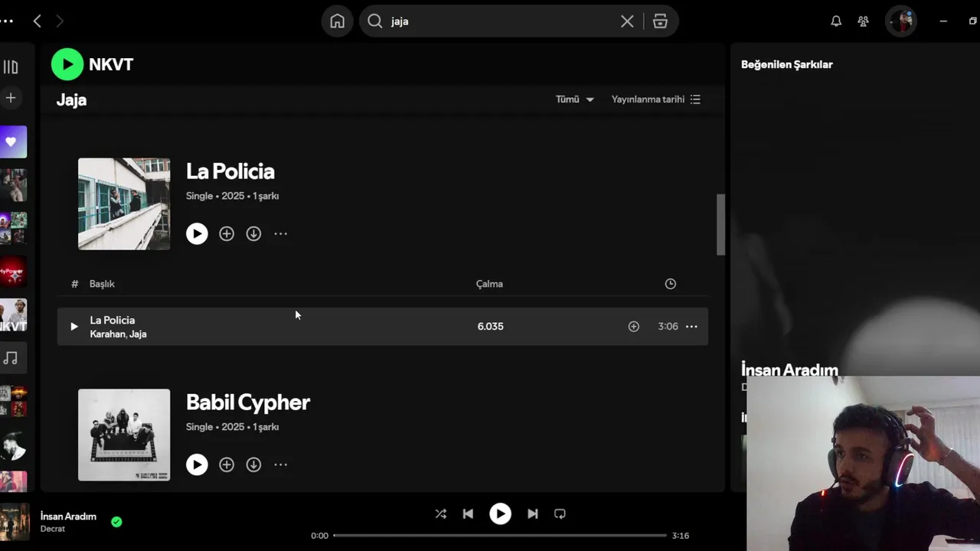Open Liked Songs heart playlist
Image resolution: width=980 pixels, height=551 pixels.
point(13,142)
